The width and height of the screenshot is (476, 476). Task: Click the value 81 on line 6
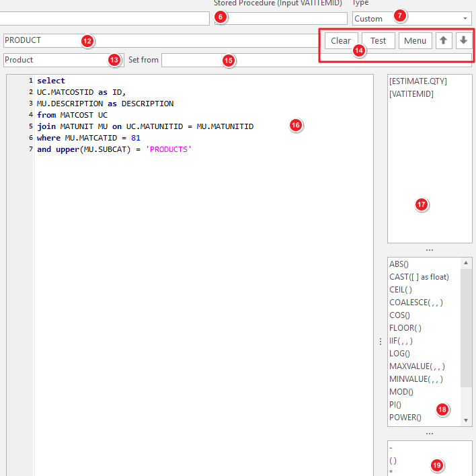[x=136, y=138]
